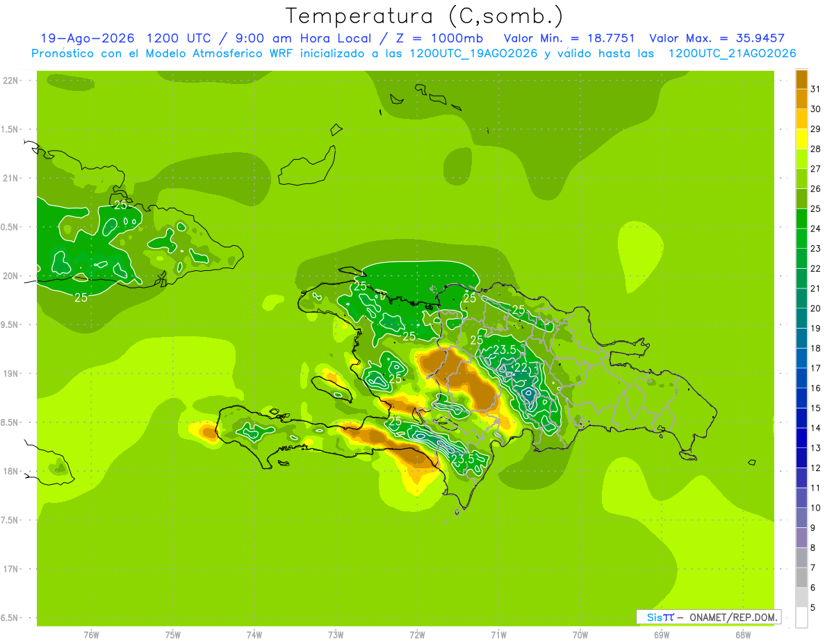Click the '1200UTC_21AGO2026' valid-until text
834x644 pixels.
(732, 53)
